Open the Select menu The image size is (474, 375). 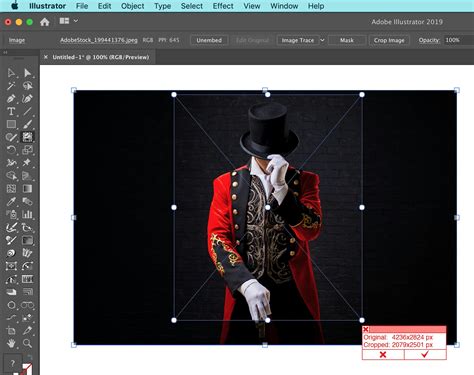192,6
